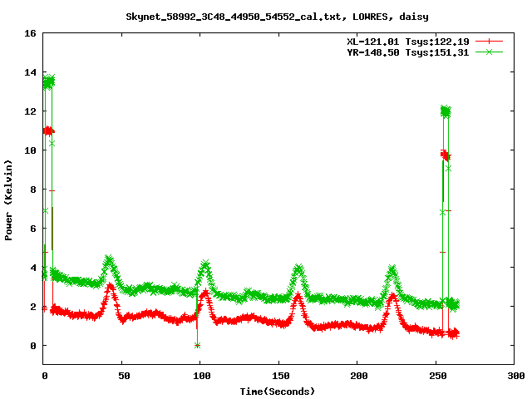Screen dimensions: 532x399
Task: Click x-axis tick label 100
Action: tap(202, 376)
